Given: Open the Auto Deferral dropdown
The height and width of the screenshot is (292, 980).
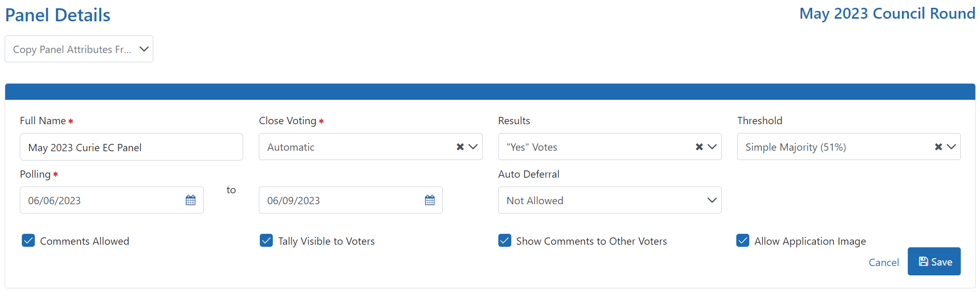Looking at the screenshot, I should [x=610, y=200].
